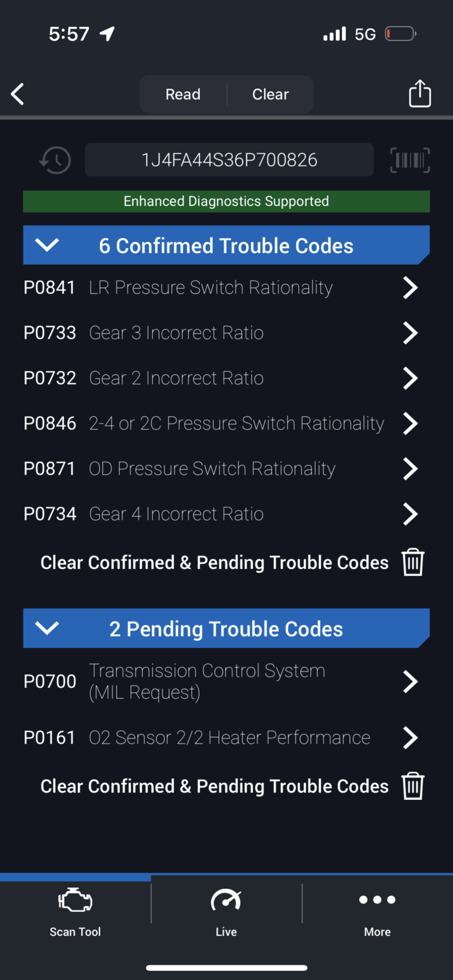453x980 pixels.
Task: Switch to the Read mode
Action: point(183,94)
